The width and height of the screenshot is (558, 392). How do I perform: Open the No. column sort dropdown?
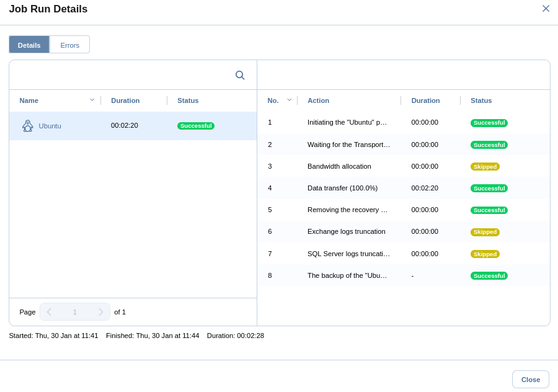[289, 100]
